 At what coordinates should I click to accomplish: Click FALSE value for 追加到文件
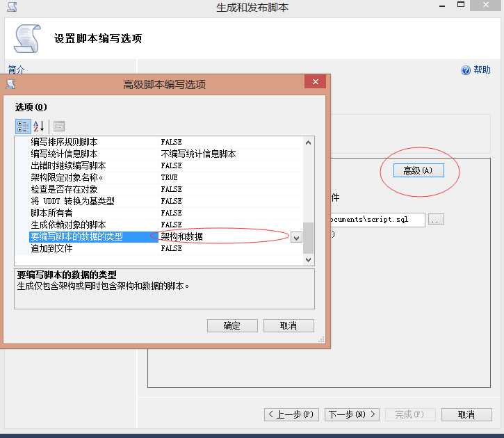point(171,248)
